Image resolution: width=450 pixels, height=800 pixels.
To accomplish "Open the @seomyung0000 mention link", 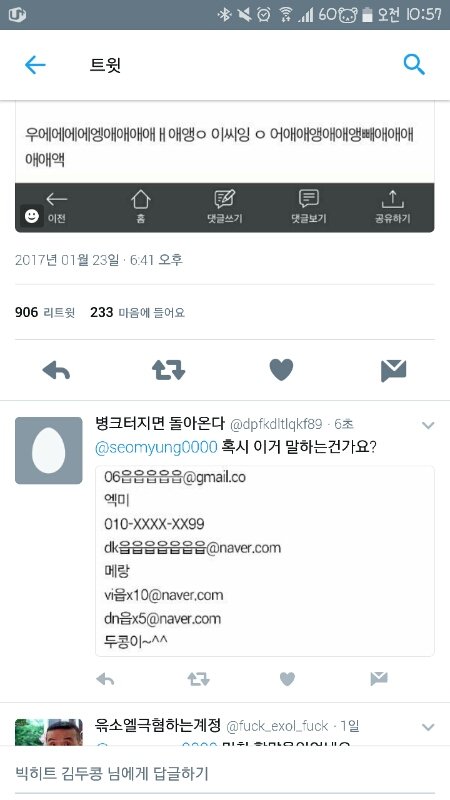I will 156,447.
